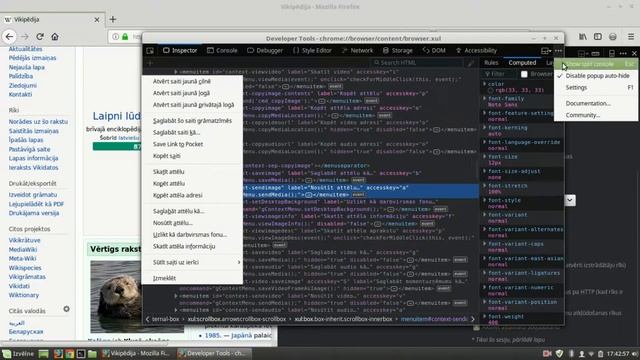Choose Kopēt attēlu context menu item
Viewport: 640px width, 360px height.
192,184
